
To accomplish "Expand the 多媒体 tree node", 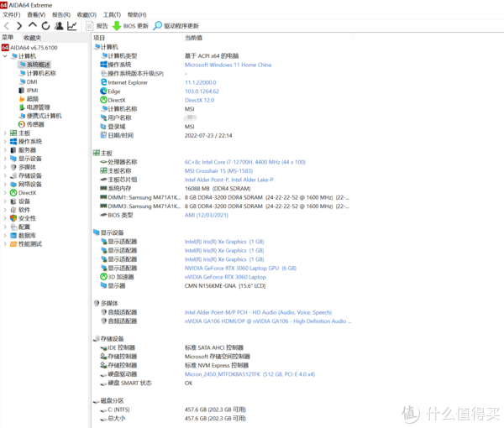I will coord(5,167).
